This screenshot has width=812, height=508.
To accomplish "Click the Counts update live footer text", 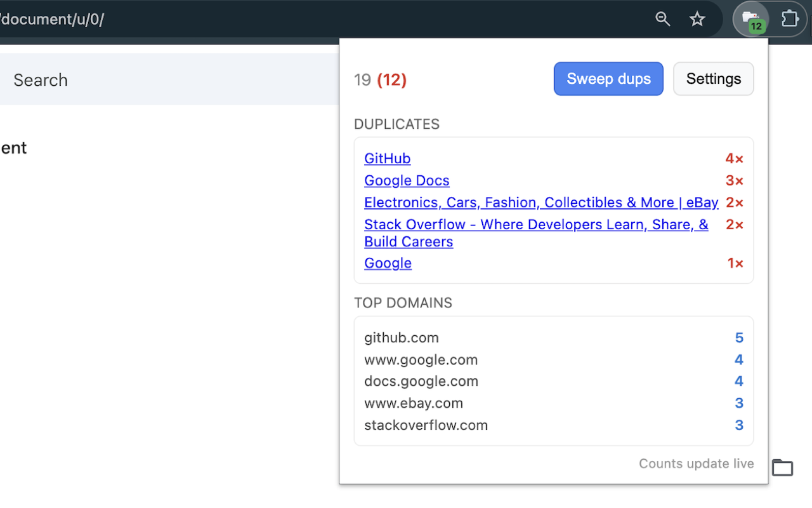I will (x=697, y=464).
